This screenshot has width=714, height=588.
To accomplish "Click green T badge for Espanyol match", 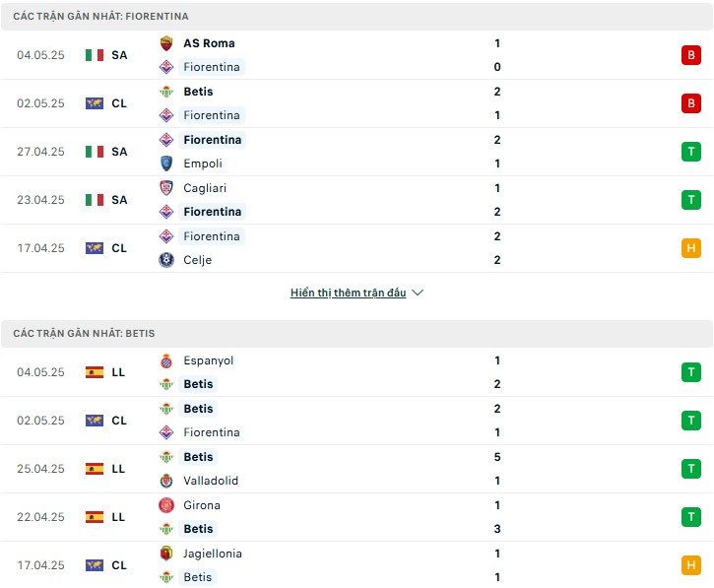I will (x=690, y=372).
